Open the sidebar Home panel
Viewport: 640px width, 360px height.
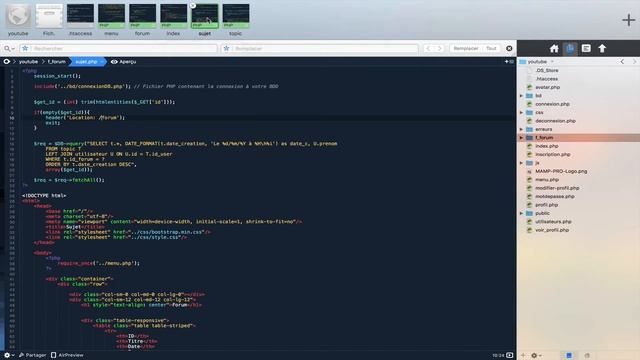click(x=554, y=49)
